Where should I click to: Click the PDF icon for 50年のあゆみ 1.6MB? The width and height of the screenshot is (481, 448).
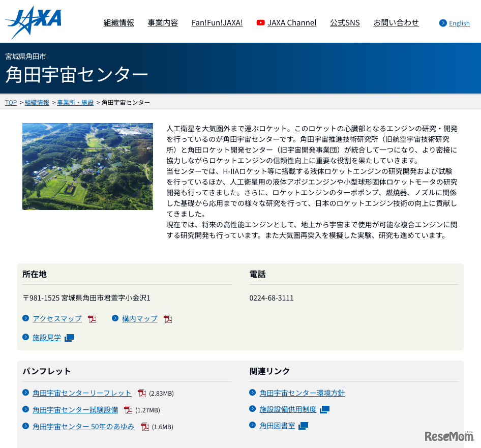coord(145,427)
